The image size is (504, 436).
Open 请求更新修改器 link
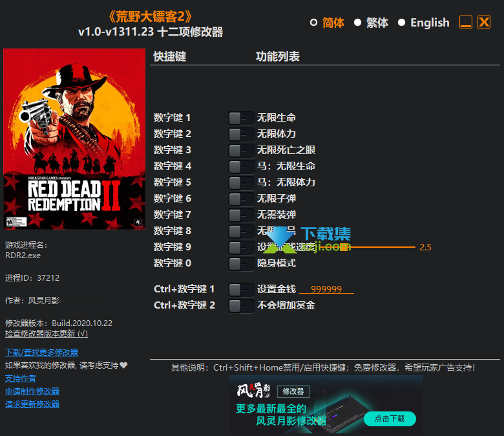coord(32,404)
